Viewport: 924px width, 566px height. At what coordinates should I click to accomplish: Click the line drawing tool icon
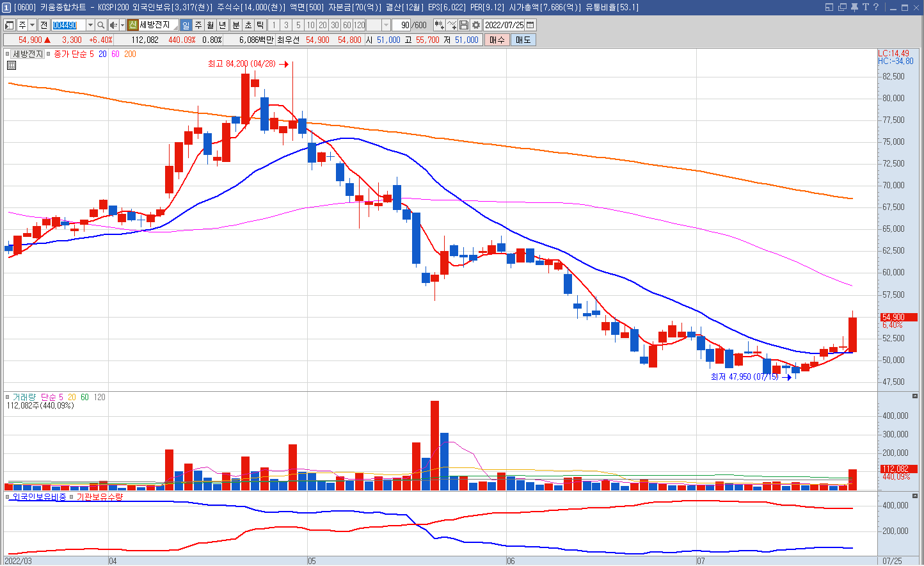click(x=452, y=25)
